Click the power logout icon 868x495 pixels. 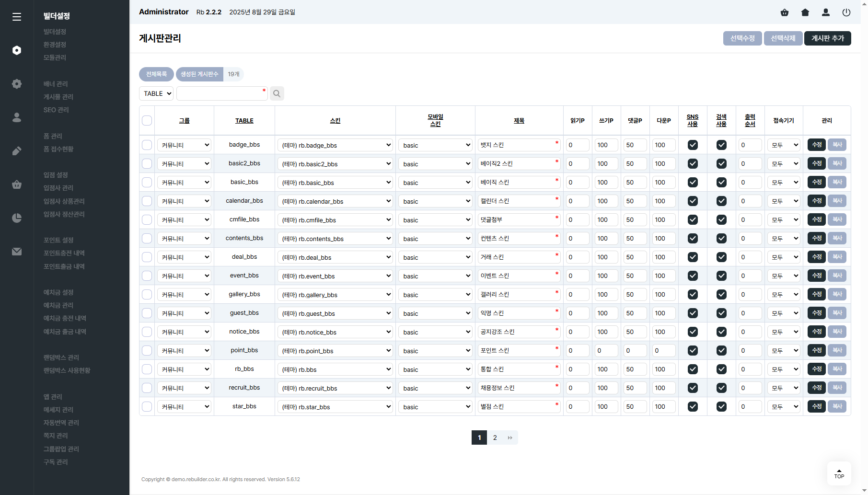846,12
